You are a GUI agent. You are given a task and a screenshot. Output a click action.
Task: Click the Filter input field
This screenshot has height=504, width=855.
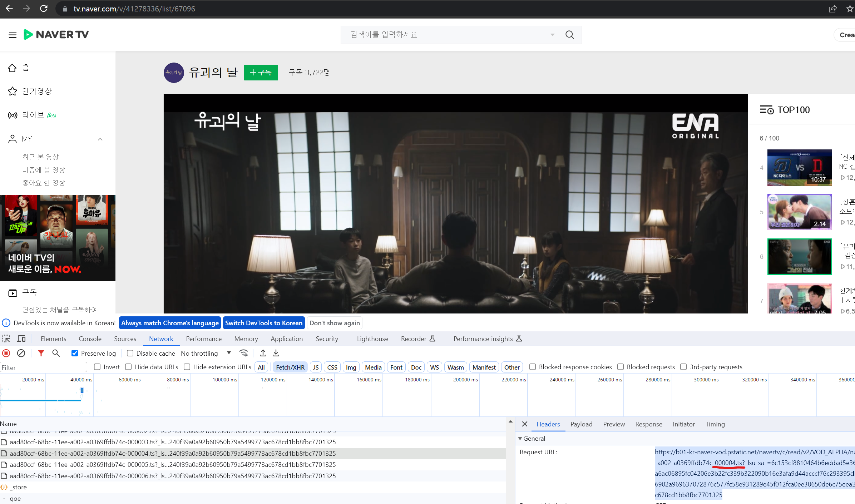(43, 367)
